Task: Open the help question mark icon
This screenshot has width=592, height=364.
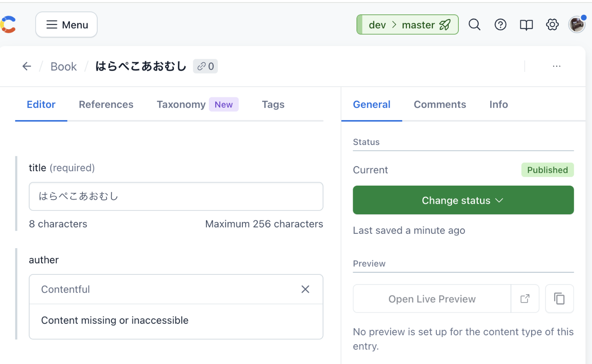Action: click(500, 25)
